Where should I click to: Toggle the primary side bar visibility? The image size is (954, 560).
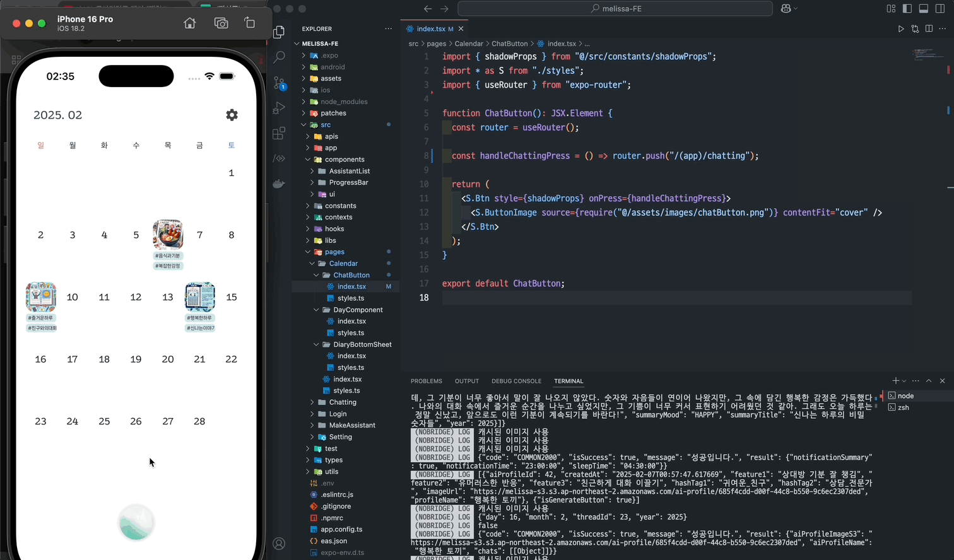907,9
